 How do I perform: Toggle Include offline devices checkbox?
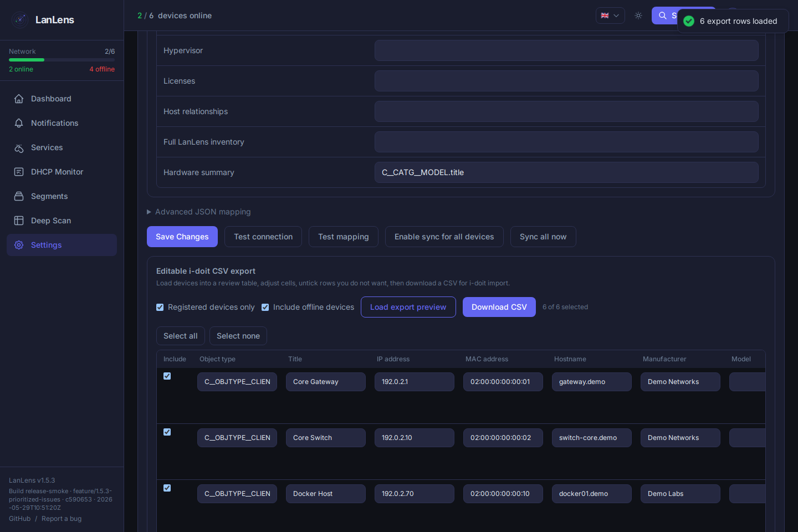(265, 307)
